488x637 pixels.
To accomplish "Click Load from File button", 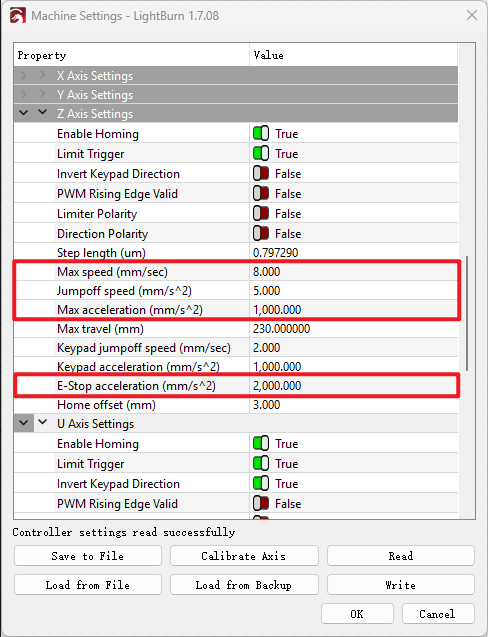I will (x=88, y=585).
